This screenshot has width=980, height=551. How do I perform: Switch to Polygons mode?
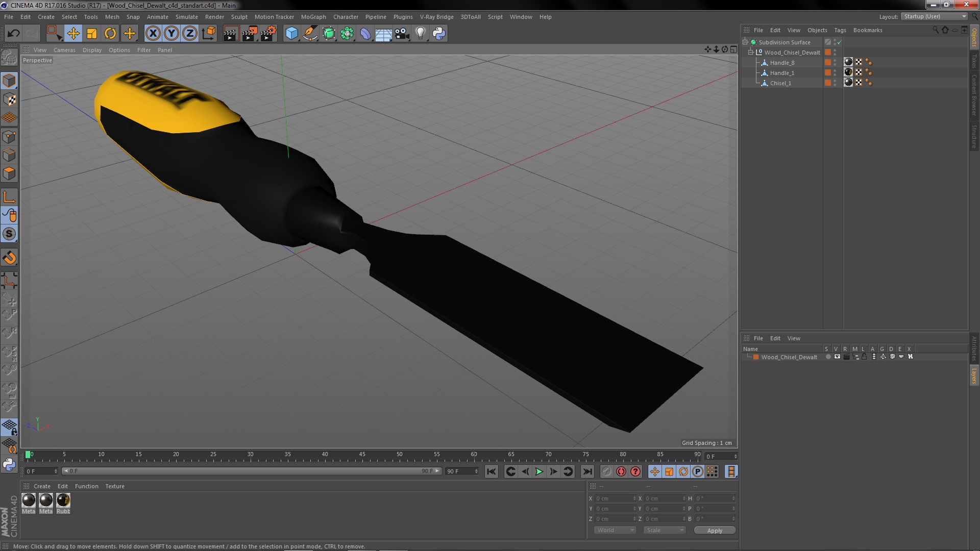click(9, 173)
